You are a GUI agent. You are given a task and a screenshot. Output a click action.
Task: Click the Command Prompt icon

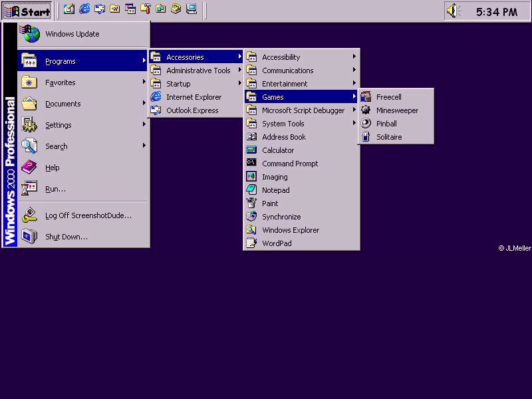pos(251,163)
